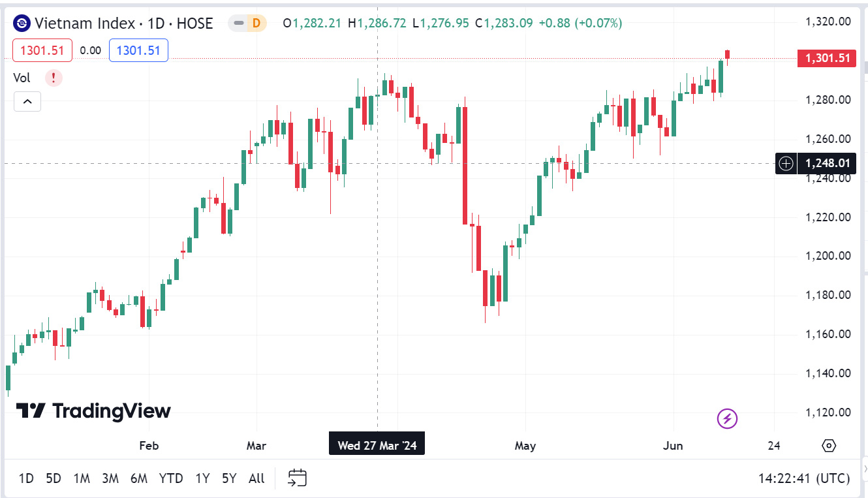The image size is (868, 498).
Task: Click the purple lightning flash icon
Action: click(x=727, y=418)
